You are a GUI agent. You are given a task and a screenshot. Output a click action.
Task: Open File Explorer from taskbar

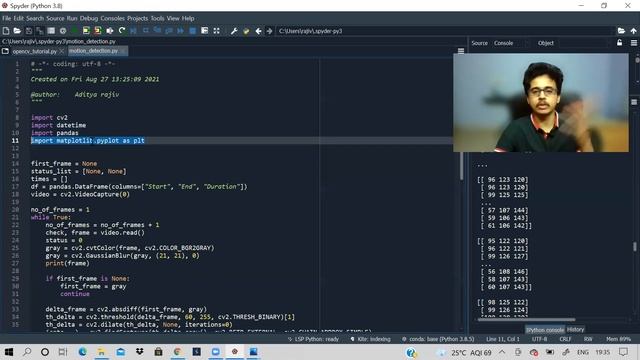click(x=101, y=352)
